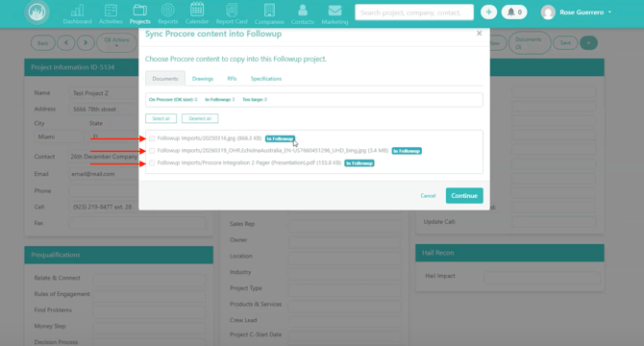Go to next project arrow
Viewport: 644px width, 346px height.
86,42
